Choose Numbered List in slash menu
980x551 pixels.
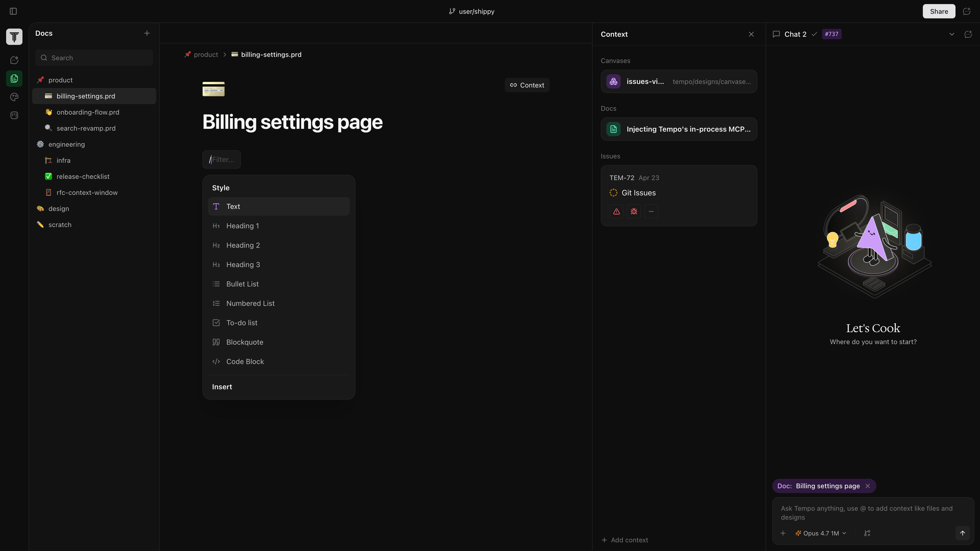pyautogui.click(x=279, y=304)
